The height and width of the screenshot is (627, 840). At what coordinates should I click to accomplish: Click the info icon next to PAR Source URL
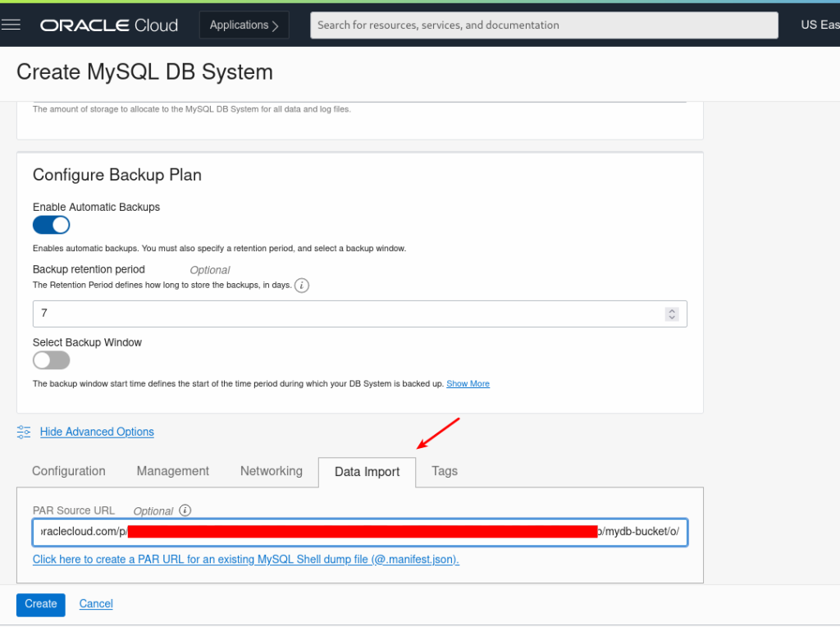184,510
